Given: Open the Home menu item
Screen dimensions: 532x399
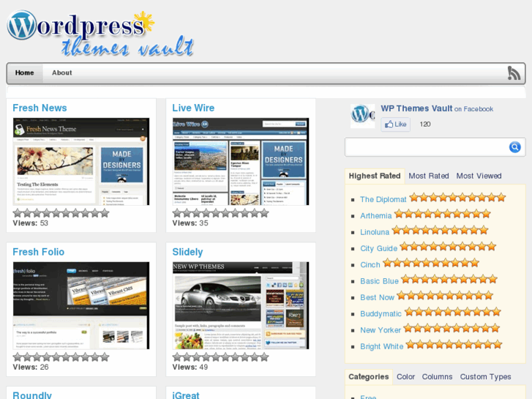Looking at the screenshot, I should (x=24, y=72).
